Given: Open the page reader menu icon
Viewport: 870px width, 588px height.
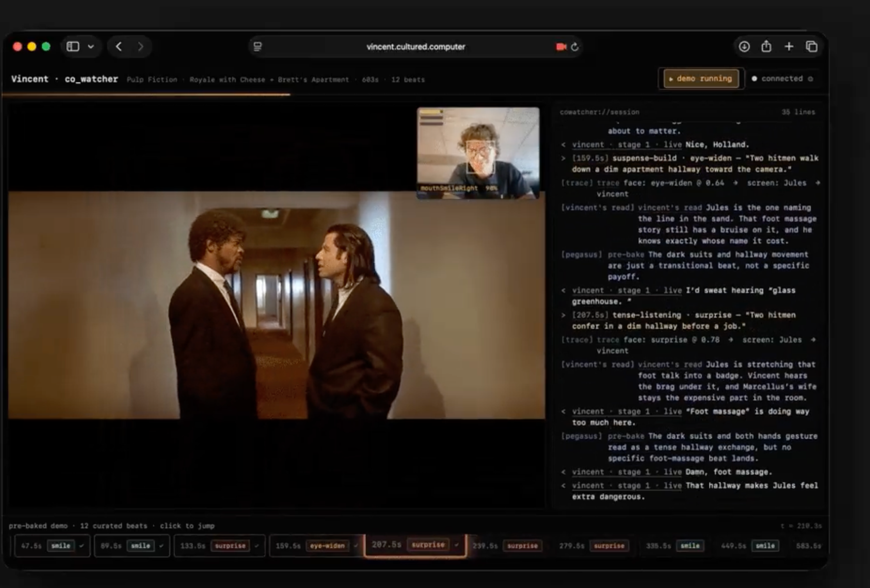Looking at the screenshot, I should click(x=258, y=47).
